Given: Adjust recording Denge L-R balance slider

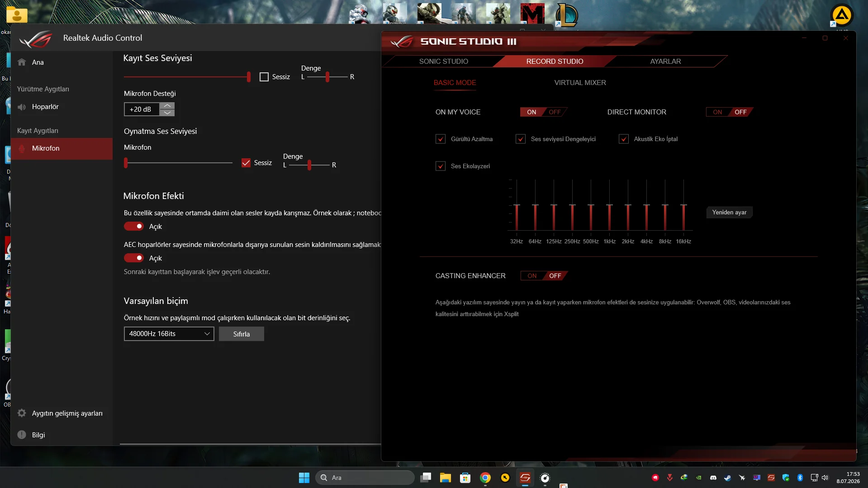Looking at the screenshot, I should (327, 77).
